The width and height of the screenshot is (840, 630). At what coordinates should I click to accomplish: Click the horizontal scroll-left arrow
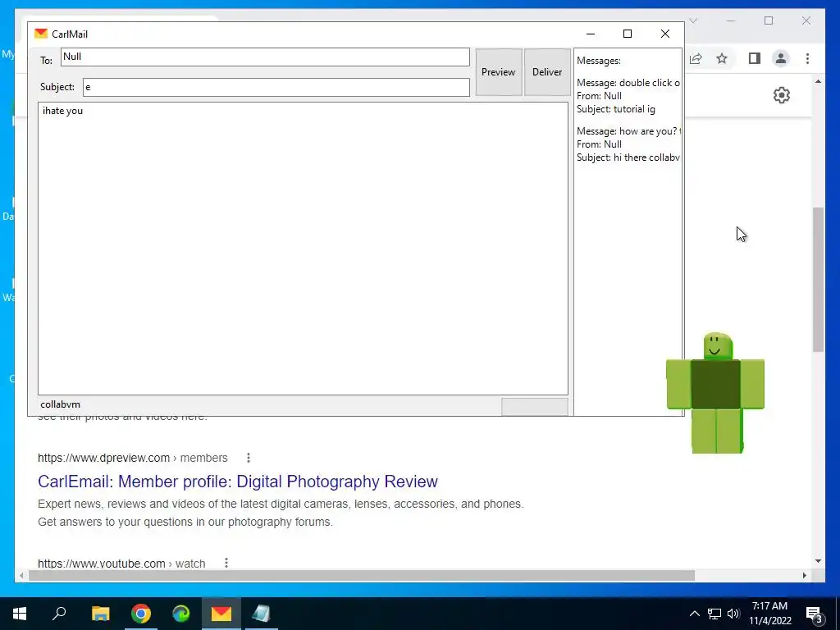[x=21, y=575]
